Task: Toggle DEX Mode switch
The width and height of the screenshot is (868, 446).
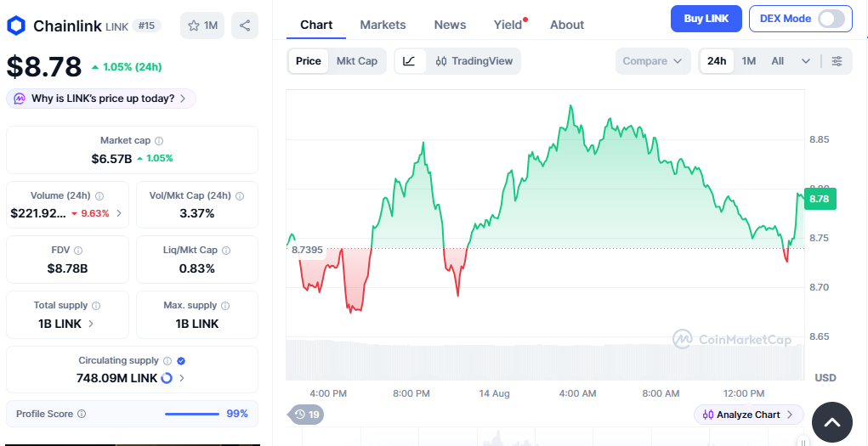Action: click(x=831, y=19)
